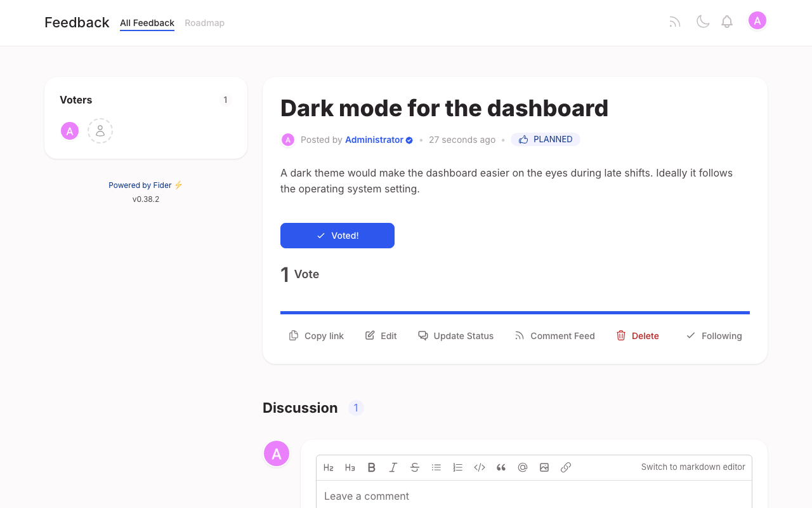Open Administrator profile link
Screen dimensions: 812x508
(374, 140)
